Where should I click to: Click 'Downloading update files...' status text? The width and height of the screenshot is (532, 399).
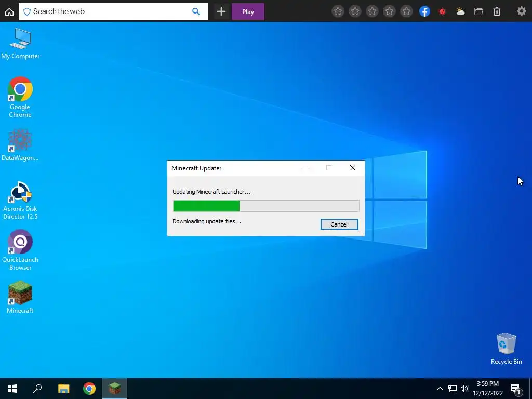pyautogui.click(x=207, y=221)
